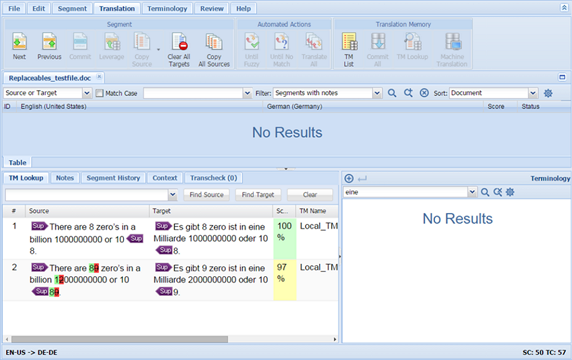
Task: Commit All to translation memory
Action: tap(378, 50)
